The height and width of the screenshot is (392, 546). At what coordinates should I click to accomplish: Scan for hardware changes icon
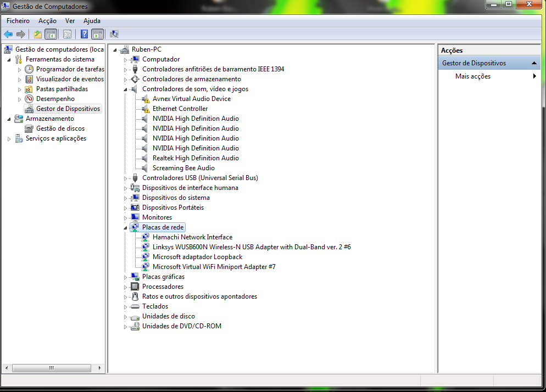[x=114, y=34]
